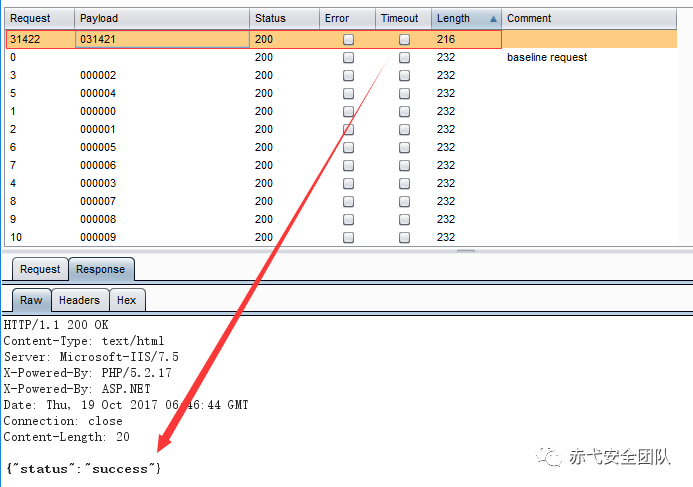Click the Connection: close header line

pyautogui.click(x=63, y=421)
